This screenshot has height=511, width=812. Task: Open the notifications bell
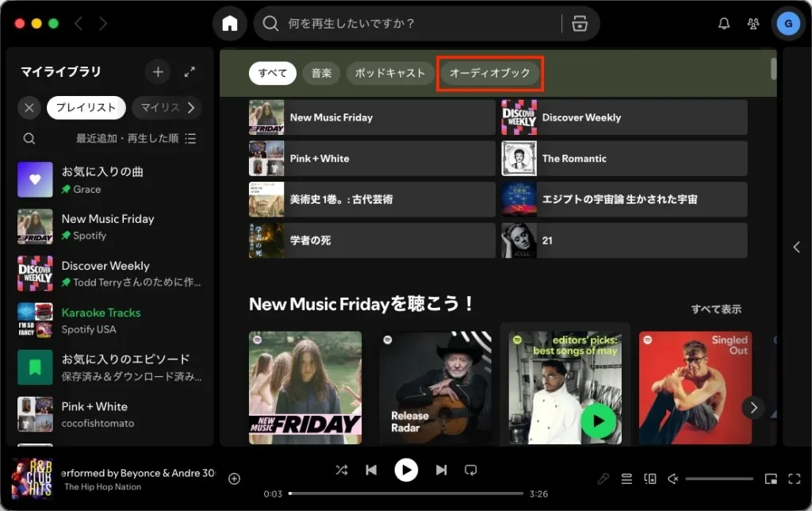click(724, 23)
